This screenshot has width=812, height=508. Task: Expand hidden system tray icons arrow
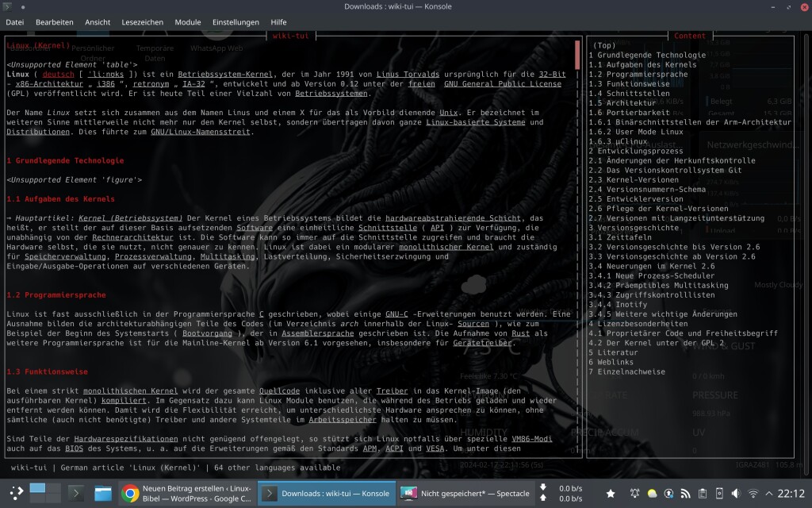pyautogui.click(x=768, y=494)
